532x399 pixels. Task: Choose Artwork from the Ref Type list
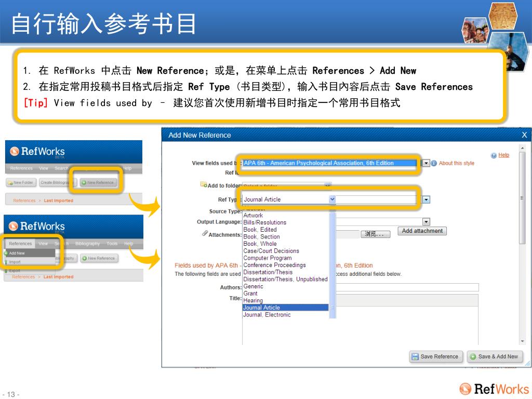click(253, 216)
